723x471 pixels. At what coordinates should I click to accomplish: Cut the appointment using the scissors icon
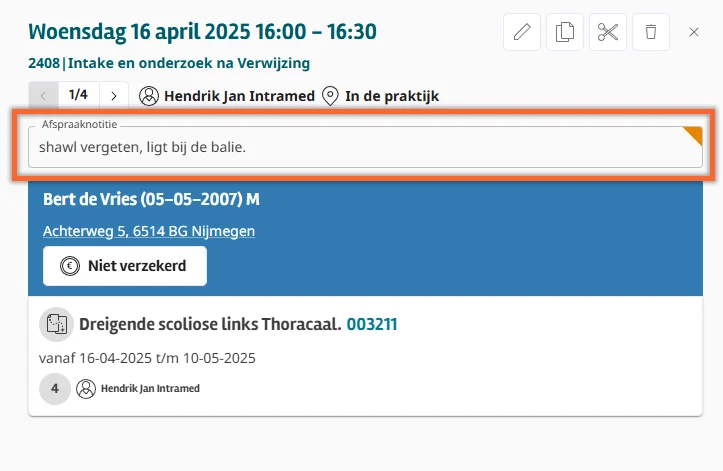(608, 32)
